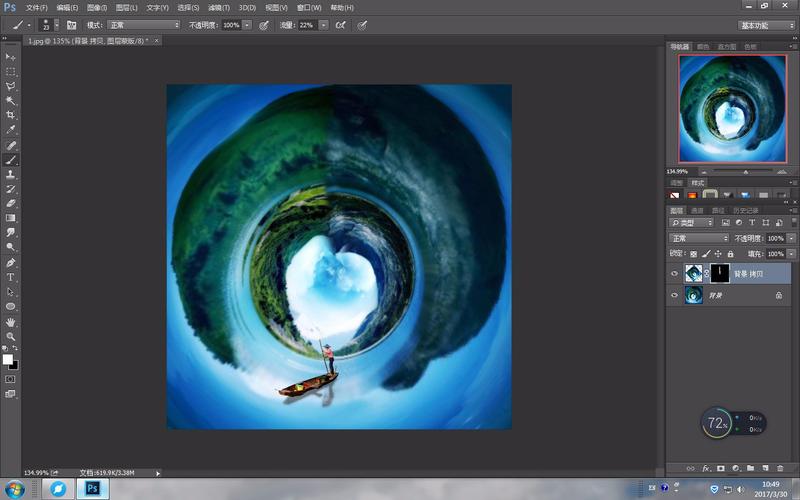This screenshot has width=800, height=500.
Task: Select the Clone Stamp tool
Action: 10,174
